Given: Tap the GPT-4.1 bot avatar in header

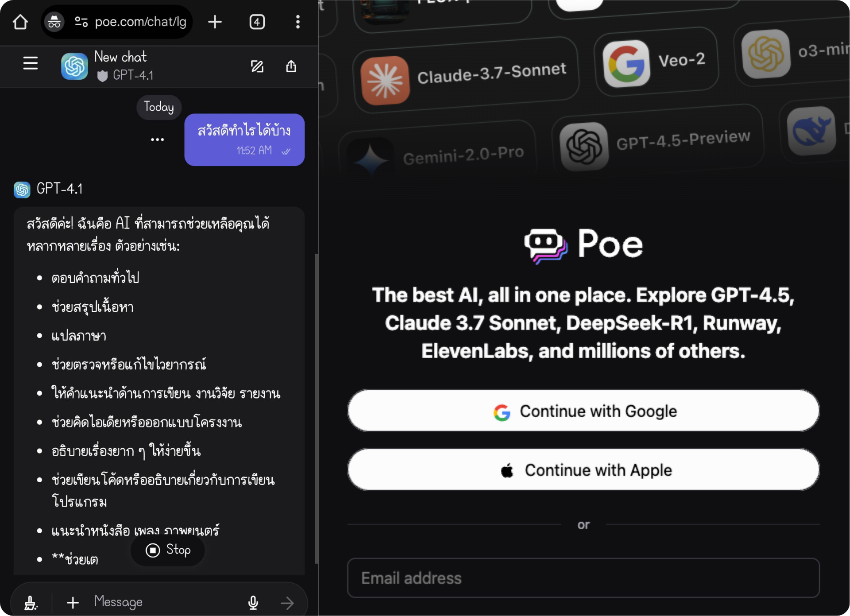Looking at the screenshot, I should point(74,66).
